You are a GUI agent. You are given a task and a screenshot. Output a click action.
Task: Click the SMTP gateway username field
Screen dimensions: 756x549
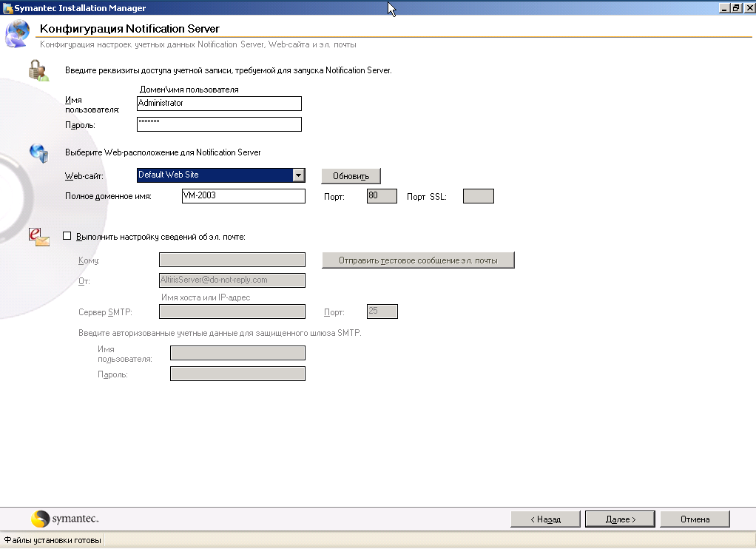[237, 353]
